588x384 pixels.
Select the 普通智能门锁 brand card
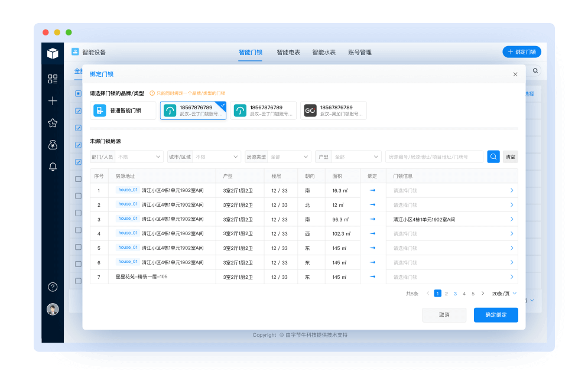tap(123, 110)
